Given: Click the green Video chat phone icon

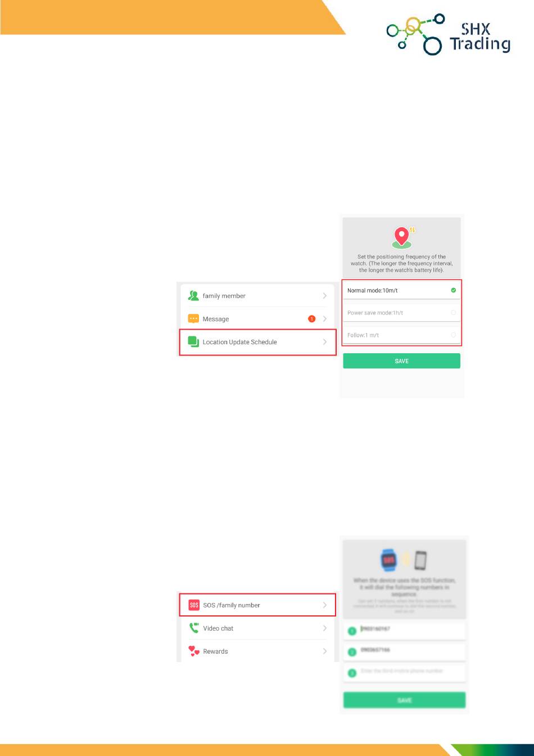Looking at the screenshot, I should tap(194, 628).
